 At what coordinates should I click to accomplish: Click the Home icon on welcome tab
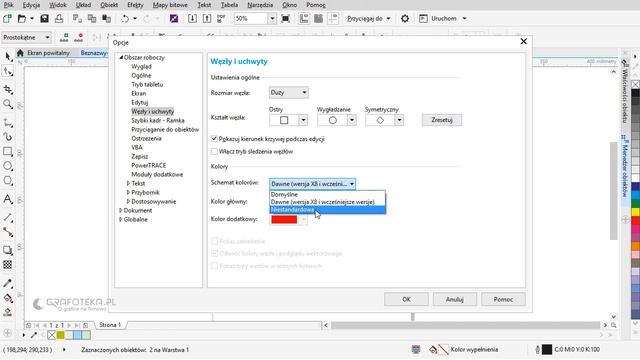[20, 53]
